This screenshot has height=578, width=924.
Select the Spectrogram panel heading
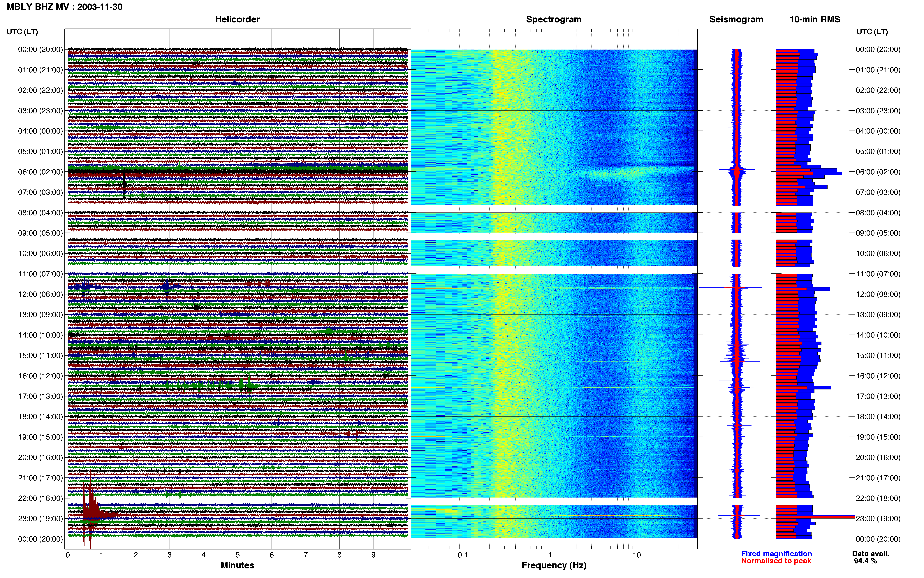click(x=554, y=20)
